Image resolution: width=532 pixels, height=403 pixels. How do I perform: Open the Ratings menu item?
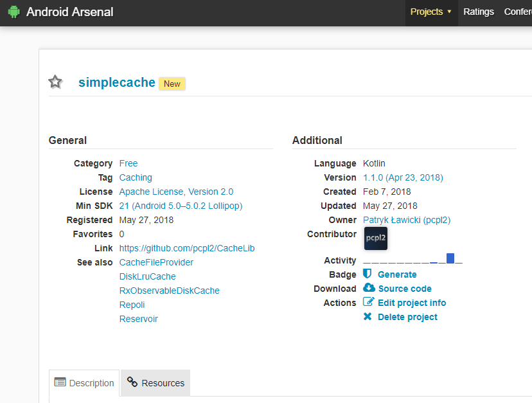pos(479,12)
